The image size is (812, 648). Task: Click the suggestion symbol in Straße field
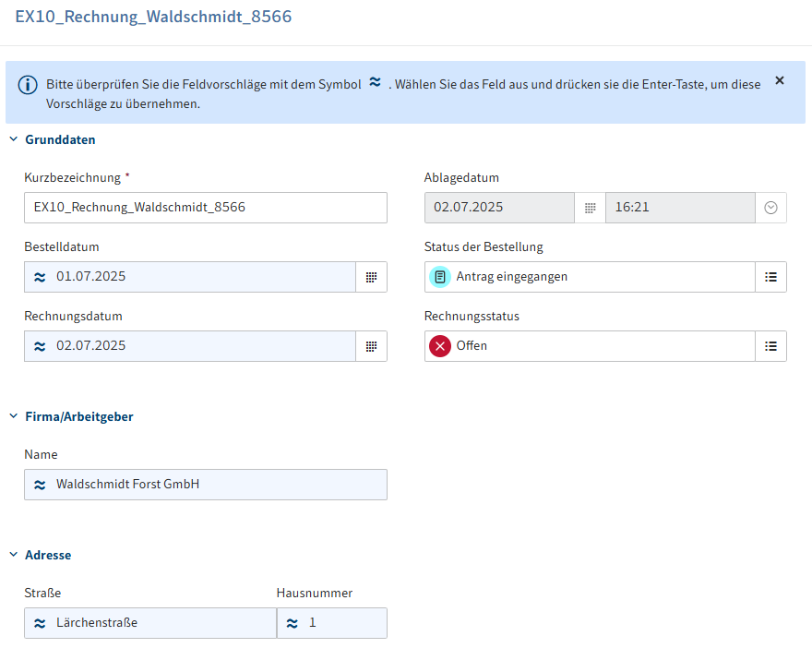[x=40, y=623]
